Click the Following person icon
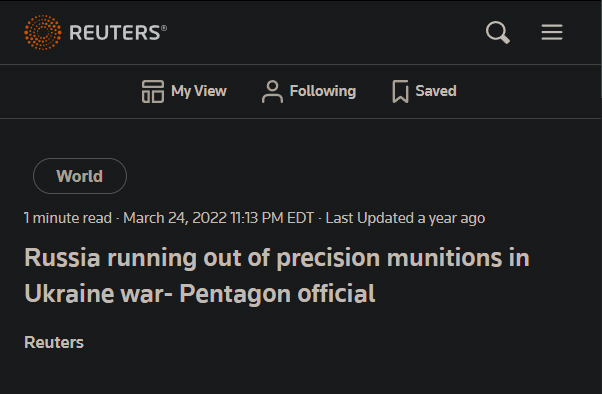The width and height of the screenshot is (602, 394). tap(272, 91)
